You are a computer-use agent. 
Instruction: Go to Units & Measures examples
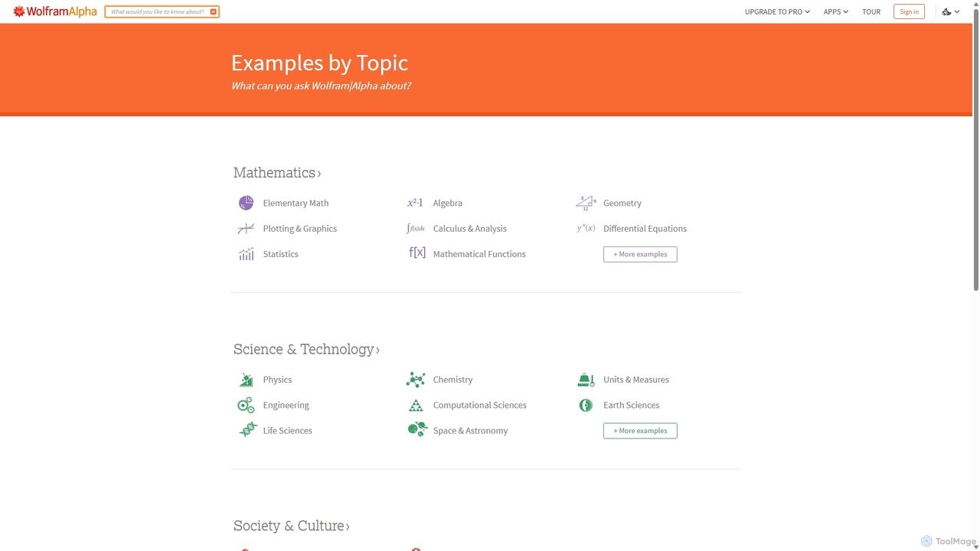pos(635,380)
